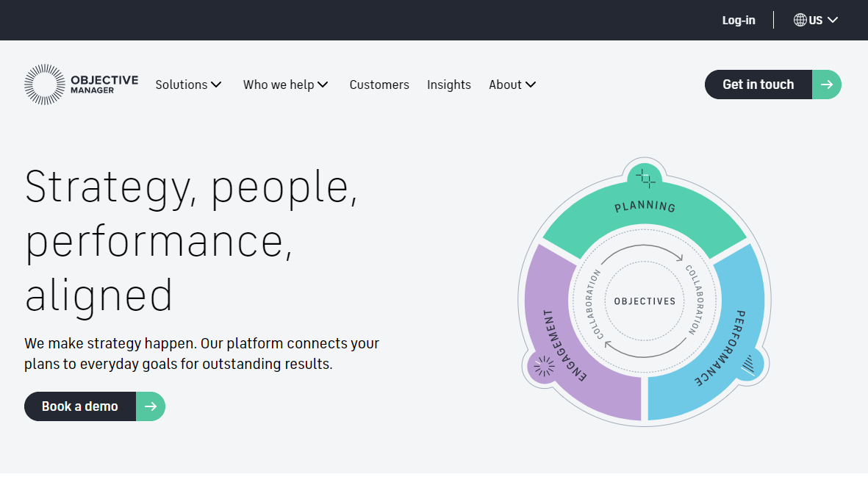Click the arrow icon on Book a demo
This screenshot has height=488, width=868.
pos(151,406)
